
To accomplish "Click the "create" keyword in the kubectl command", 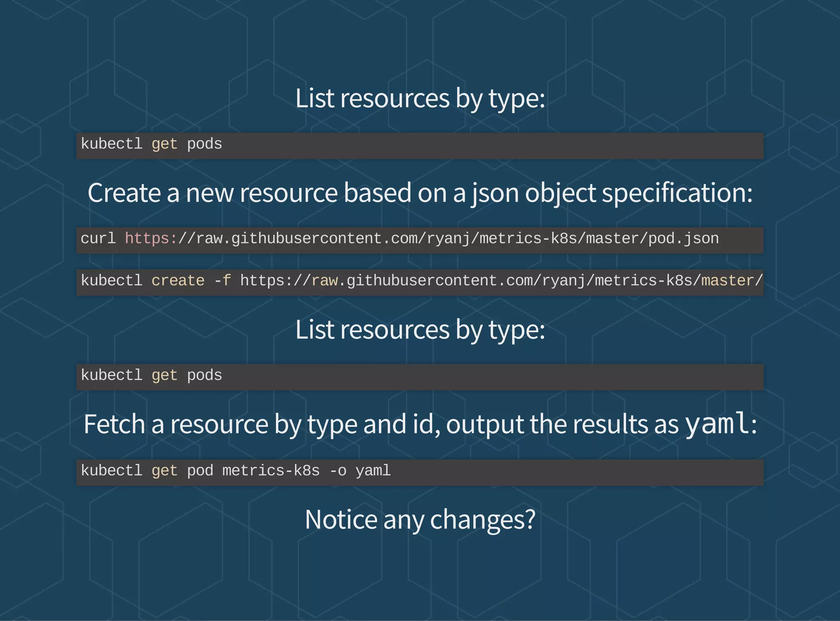I will (178, 281).
